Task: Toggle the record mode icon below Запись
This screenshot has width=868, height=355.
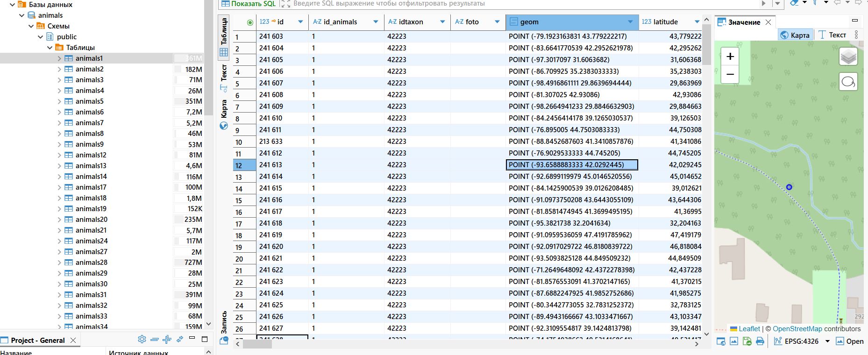Action: [x=224, y=341]
